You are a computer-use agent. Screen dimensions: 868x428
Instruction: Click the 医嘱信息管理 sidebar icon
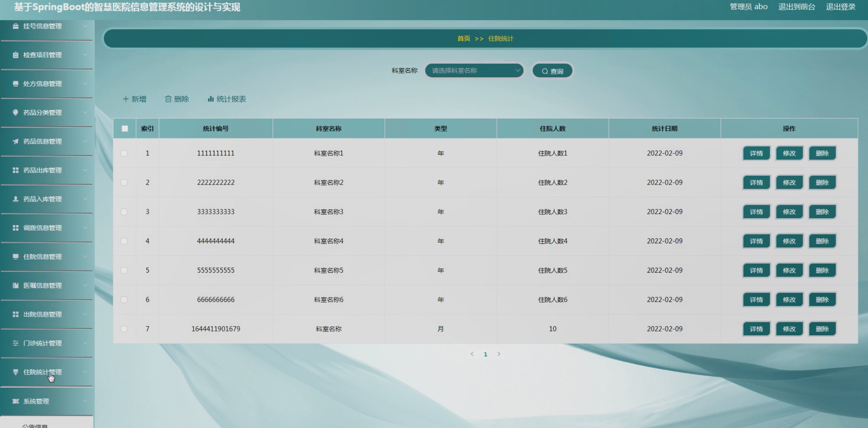(x=15, y=285)
